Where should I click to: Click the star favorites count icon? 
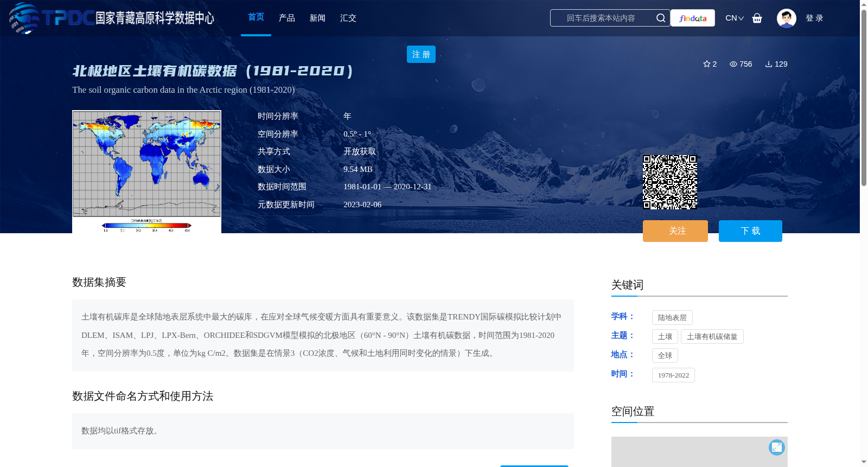[707, 64]
